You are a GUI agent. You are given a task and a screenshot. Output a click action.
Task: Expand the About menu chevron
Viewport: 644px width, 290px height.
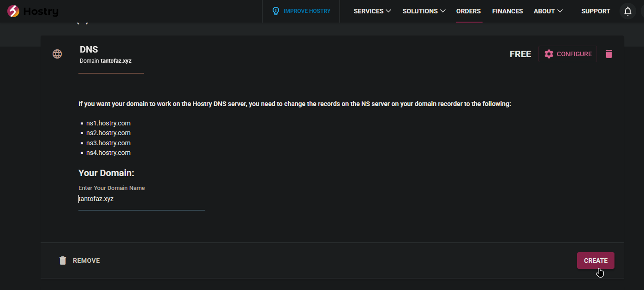pyautogui.click(x=560, y=11)
